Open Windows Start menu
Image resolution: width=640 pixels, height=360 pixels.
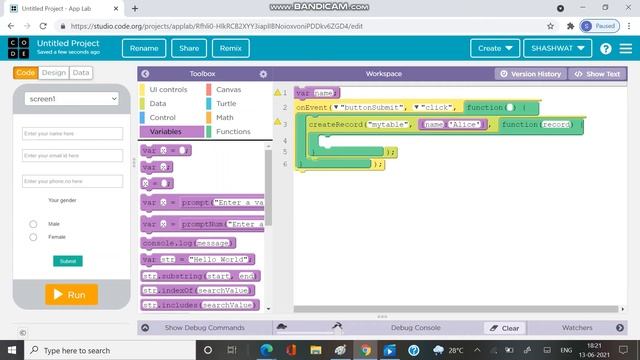click(12, 350)
